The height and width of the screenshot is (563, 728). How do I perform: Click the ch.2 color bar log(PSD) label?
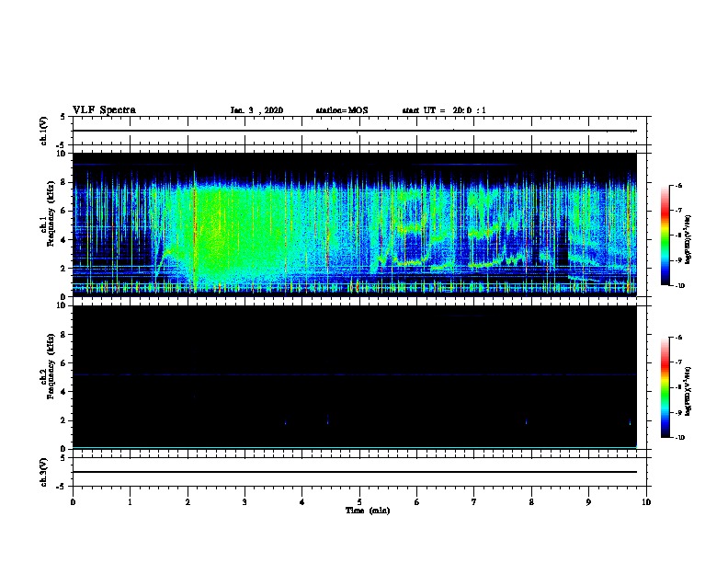688,391
